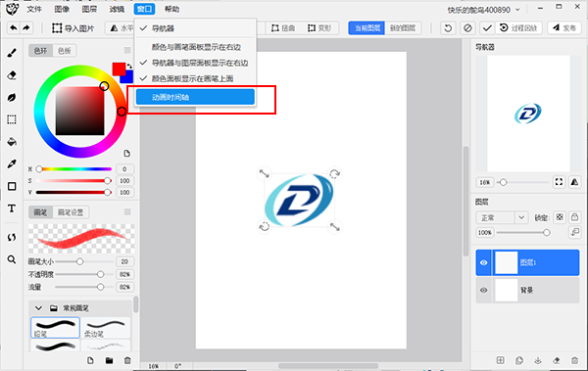Screen dimensions: 588x371
Task: Click the red foreground color swatch
Action: pos(119,69)
